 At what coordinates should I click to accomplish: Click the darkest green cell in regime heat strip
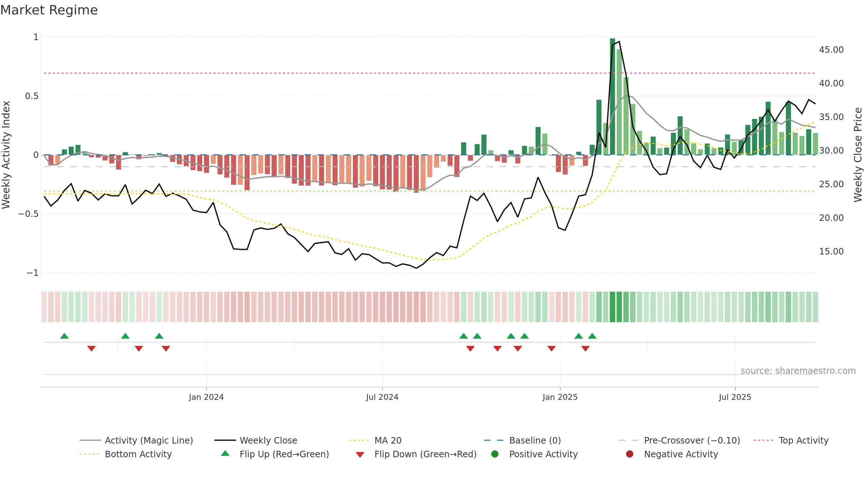click(x=612, y=307)
